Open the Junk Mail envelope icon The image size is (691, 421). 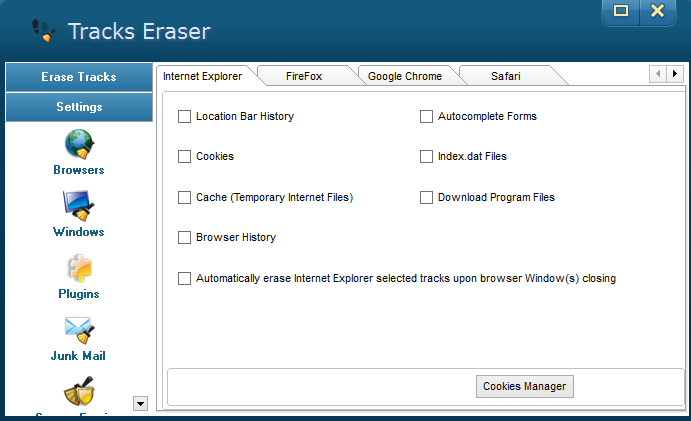click(79, 330)
